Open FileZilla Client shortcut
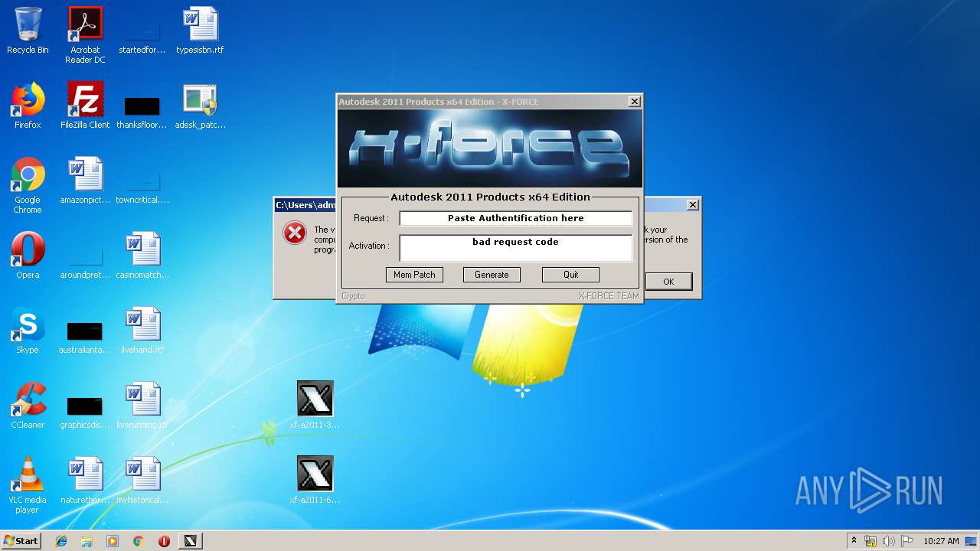The height and width of the screenshot is (551, 980). (x=85, y=106)
